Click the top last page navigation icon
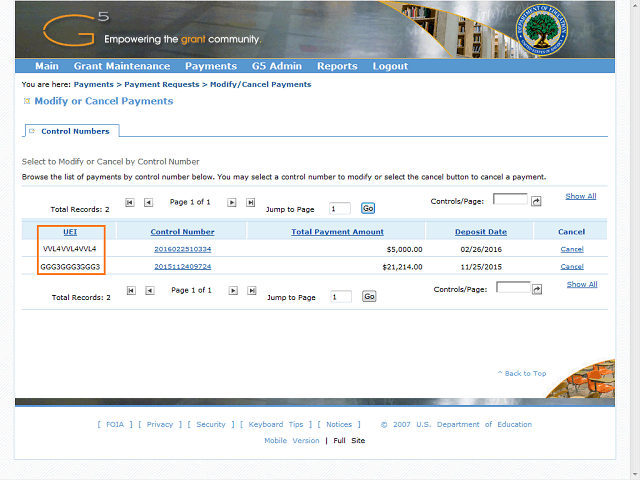Viewport: 640px width, 480px height. tap(251, 202)
